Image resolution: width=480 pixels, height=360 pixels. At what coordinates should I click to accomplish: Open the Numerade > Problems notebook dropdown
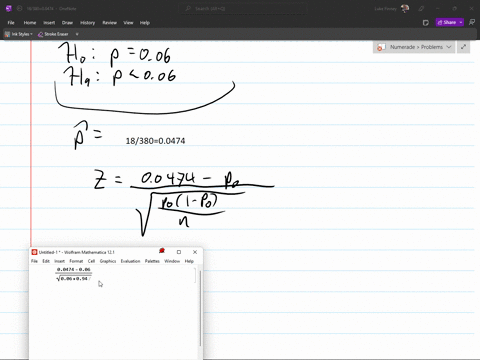tap(414, 47)
